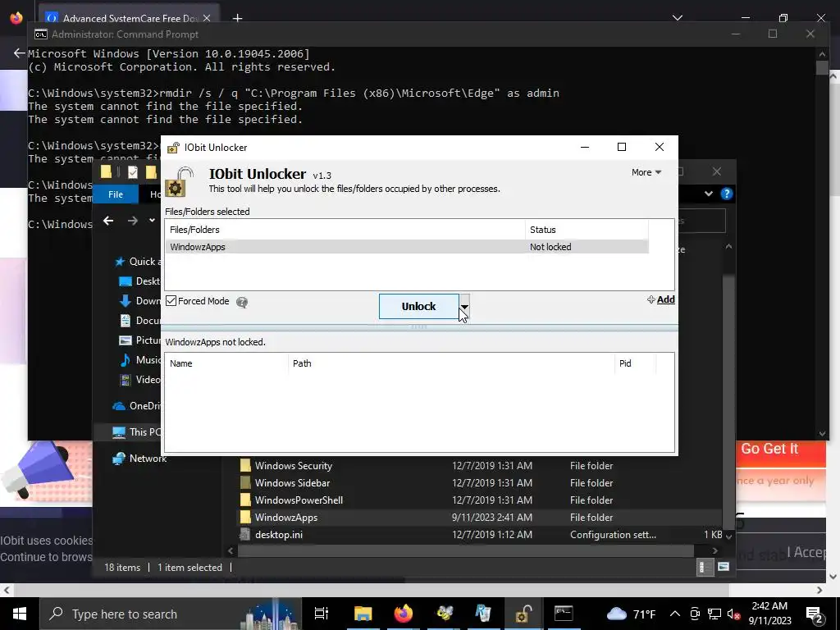Select Quick access in Explorer sidebar
This screenshot has height=630, width=840.
pyautogui.click(x=138, y=262)
